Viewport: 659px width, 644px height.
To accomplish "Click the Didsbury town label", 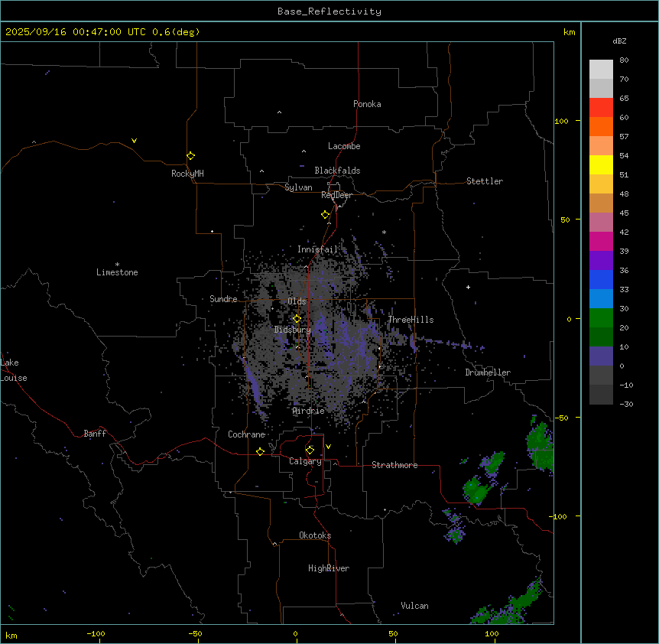I will 293,330.
